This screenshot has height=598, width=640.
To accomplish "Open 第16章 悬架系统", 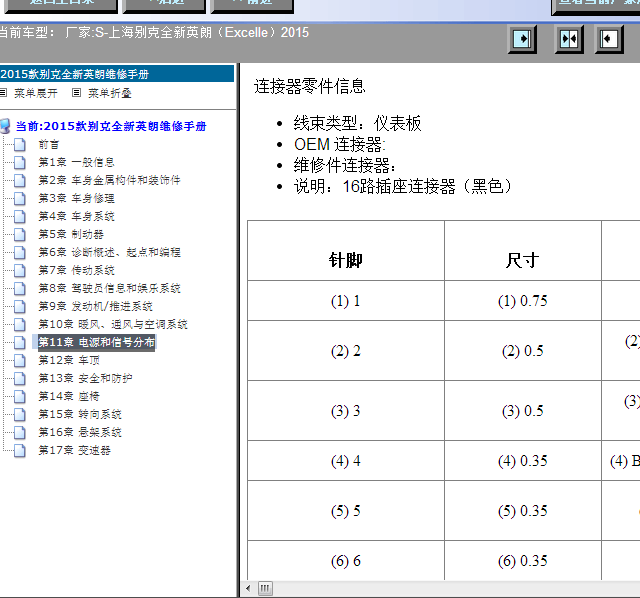I will click(80, 432).
